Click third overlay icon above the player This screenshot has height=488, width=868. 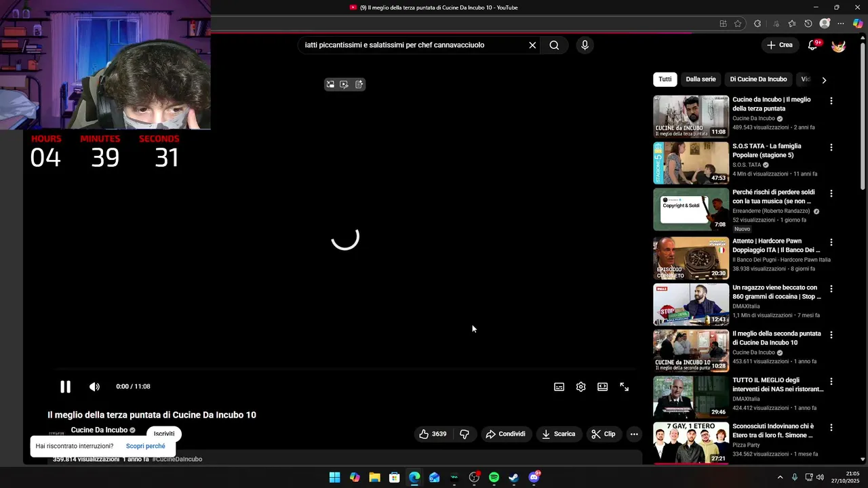(359, 85)
